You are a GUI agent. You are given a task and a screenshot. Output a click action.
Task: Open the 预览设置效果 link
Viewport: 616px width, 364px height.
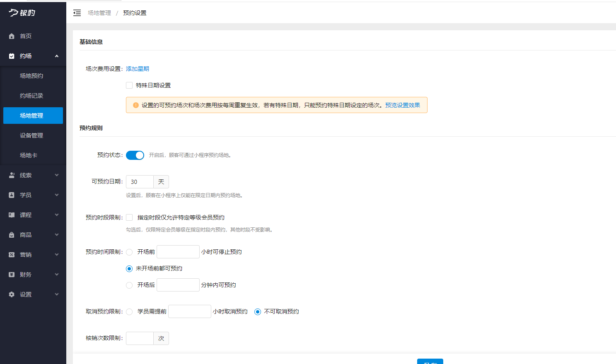coord(403,105)
